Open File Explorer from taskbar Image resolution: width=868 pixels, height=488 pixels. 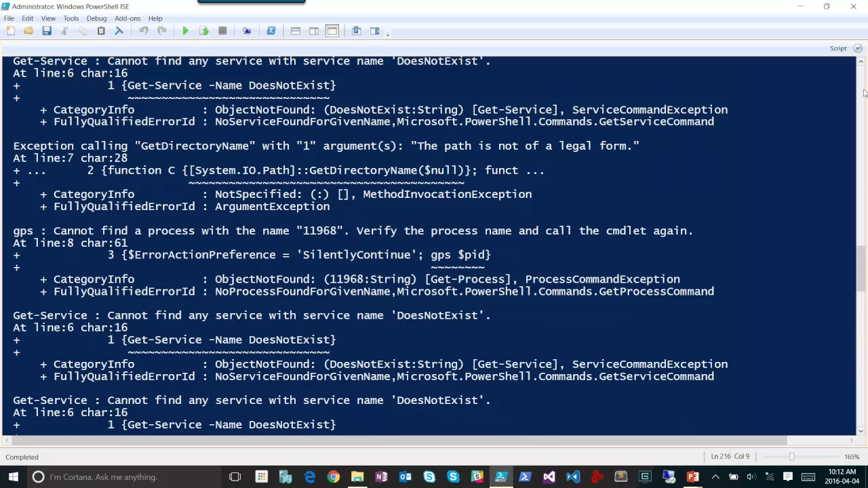click(357, 477)
